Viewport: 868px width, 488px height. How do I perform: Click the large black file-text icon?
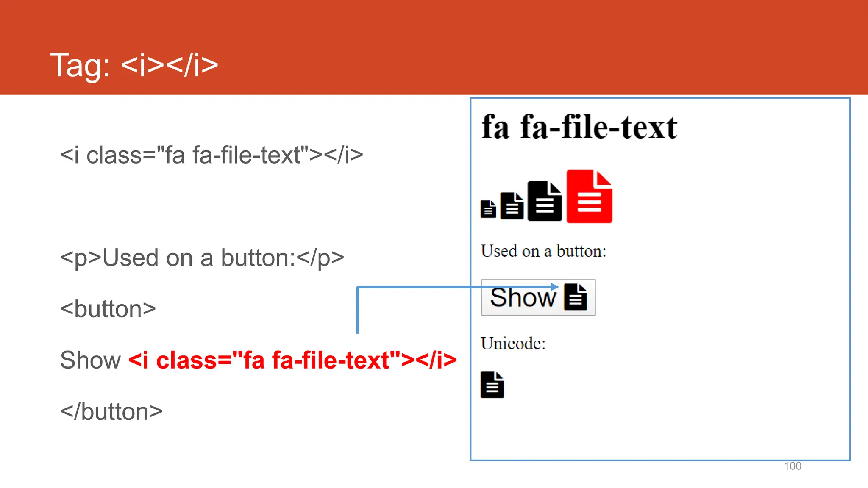tap(545, 201)
